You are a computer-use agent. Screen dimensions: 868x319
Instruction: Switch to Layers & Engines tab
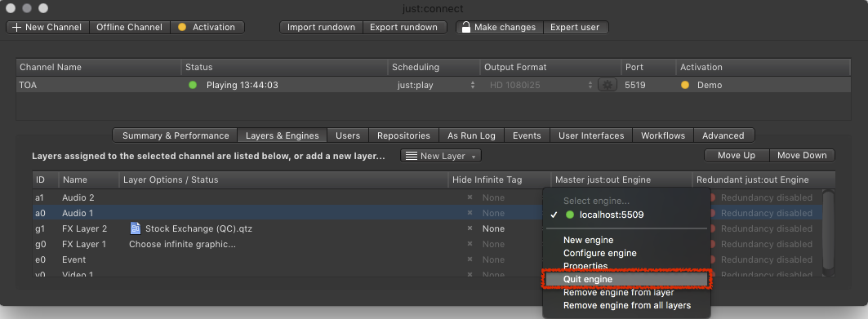tap(283, 135)
